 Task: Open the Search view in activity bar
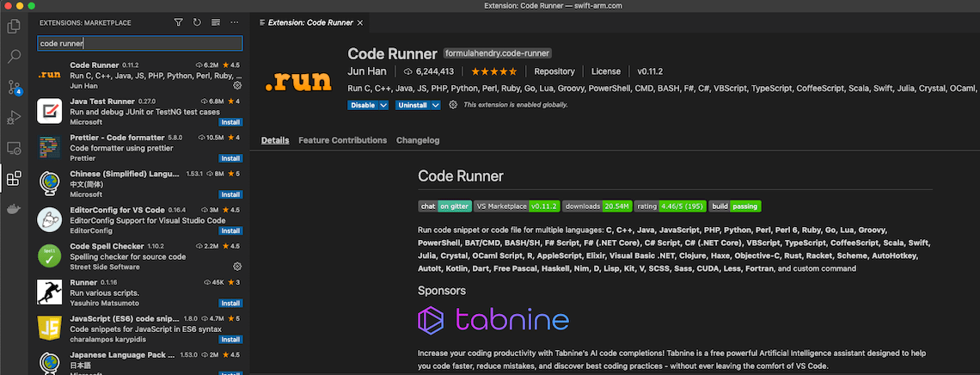[14, 57]
